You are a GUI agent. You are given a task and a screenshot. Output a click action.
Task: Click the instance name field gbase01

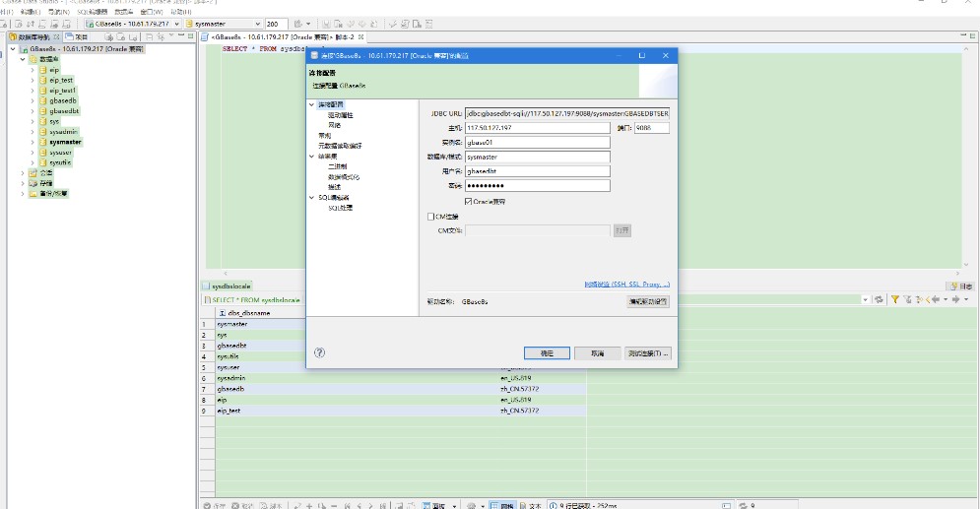pos(538,143)
